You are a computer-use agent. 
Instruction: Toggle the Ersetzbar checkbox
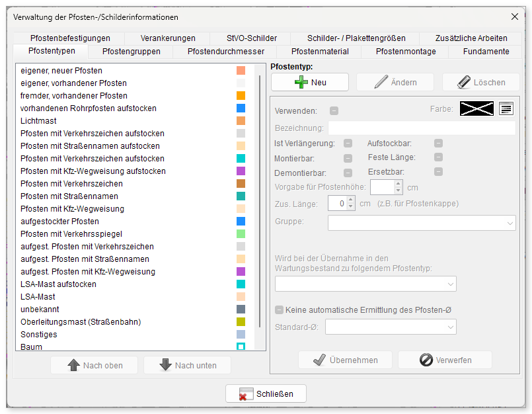(x=438, y=172)
